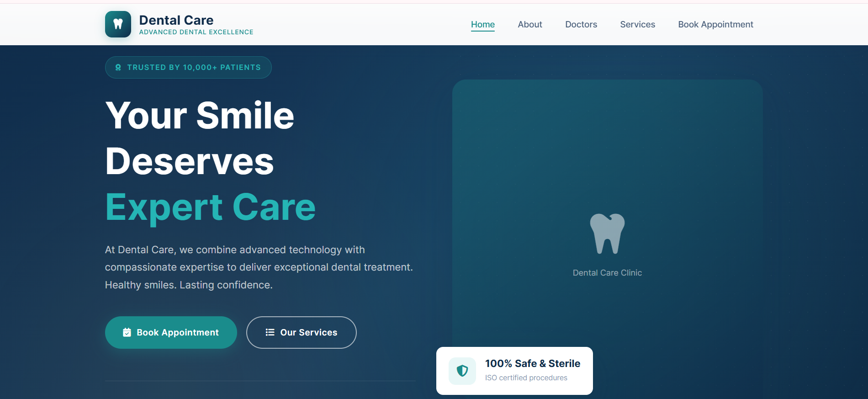
Task: Open the Doctors navigation item
Action: [x=581, y=25]
